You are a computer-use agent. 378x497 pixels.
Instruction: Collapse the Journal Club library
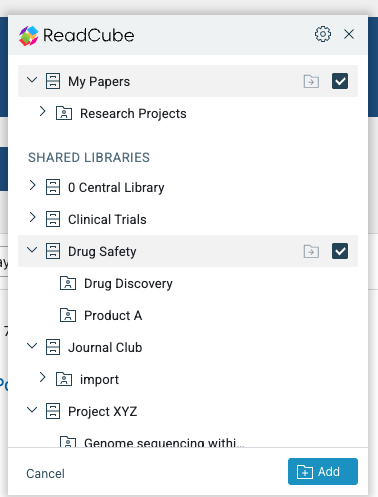tap(32, 346)
